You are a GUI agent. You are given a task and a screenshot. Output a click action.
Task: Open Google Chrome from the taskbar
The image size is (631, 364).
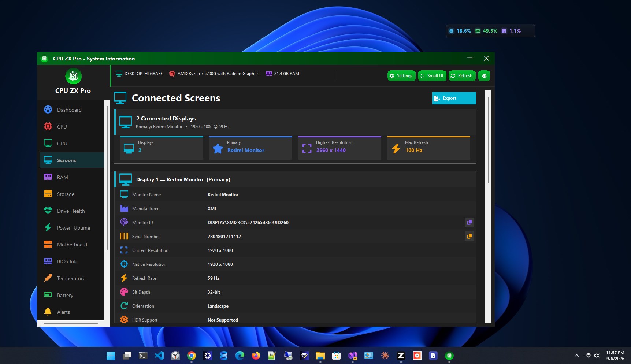(x=192, y=356)
